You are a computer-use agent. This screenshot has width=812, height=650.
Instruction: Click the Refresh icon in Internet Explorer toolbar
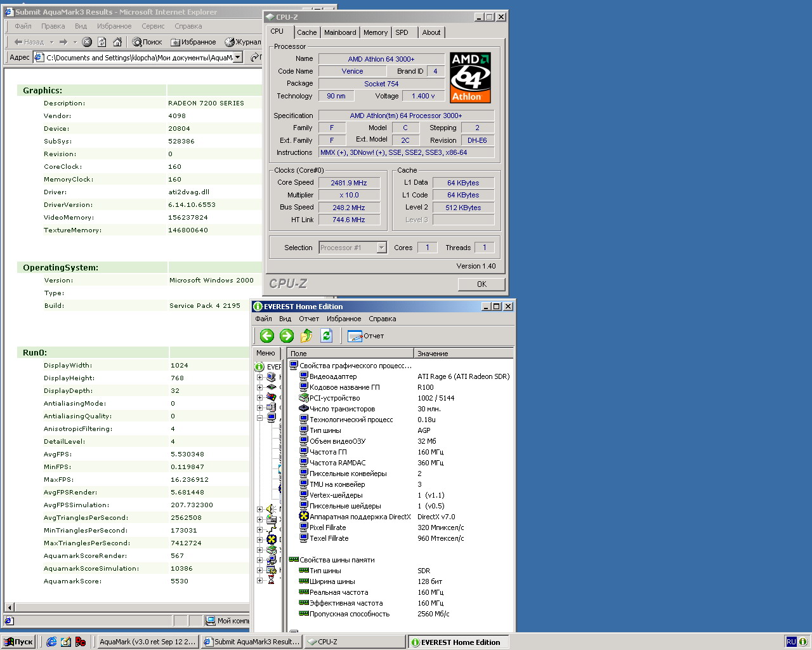point(102,42)
